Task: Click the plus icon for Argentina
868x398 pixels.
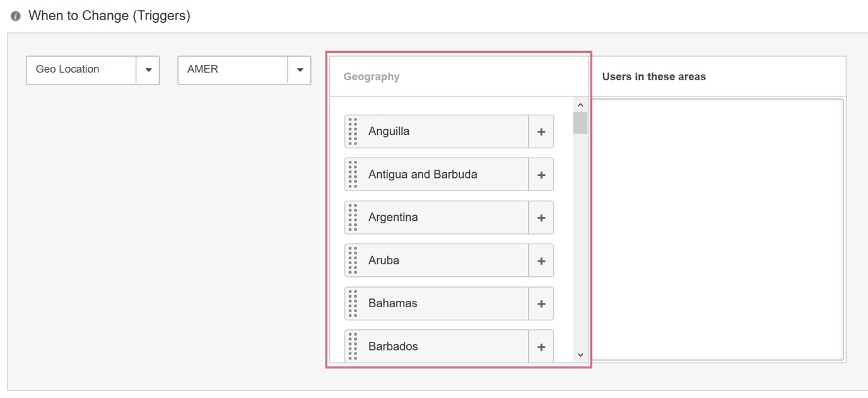Action: point(541,217)
